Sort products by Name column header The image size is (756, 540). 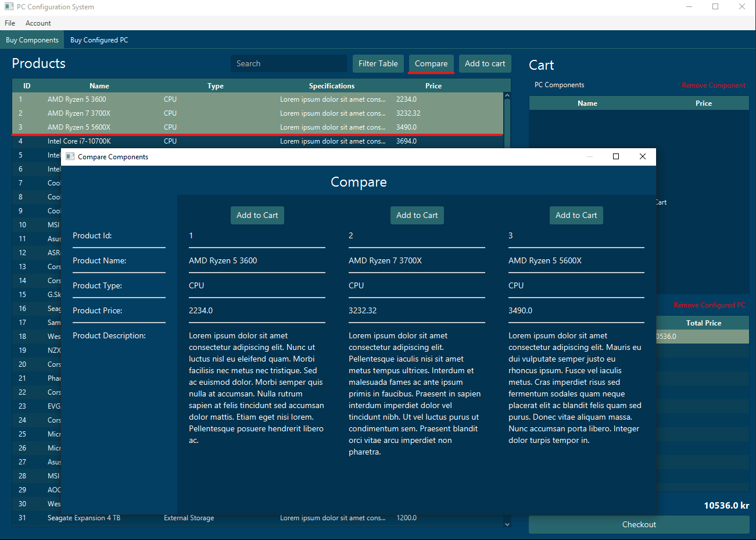click(x=99, y=86)
